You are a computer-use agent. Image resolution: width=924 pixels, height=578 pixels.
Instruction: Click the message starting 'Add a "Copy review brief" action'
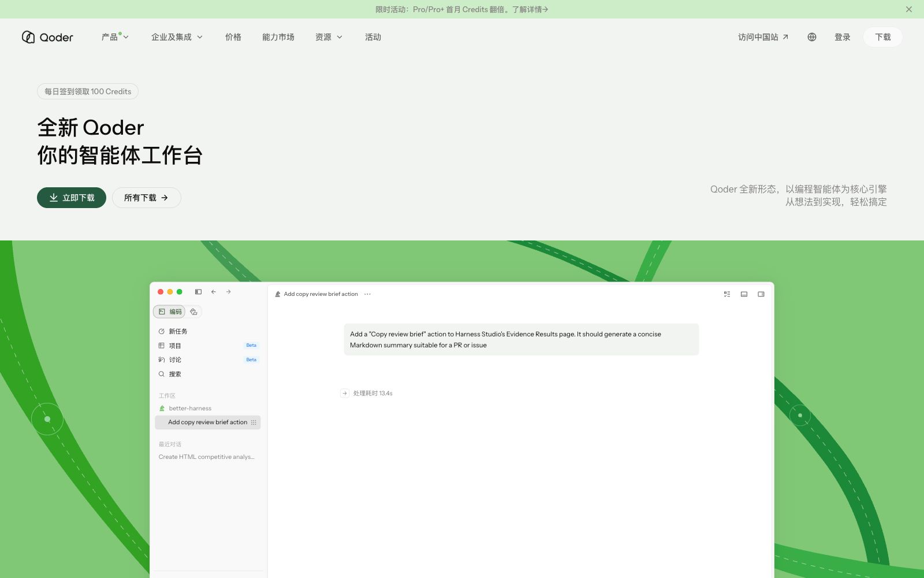[x=521, y=339]
